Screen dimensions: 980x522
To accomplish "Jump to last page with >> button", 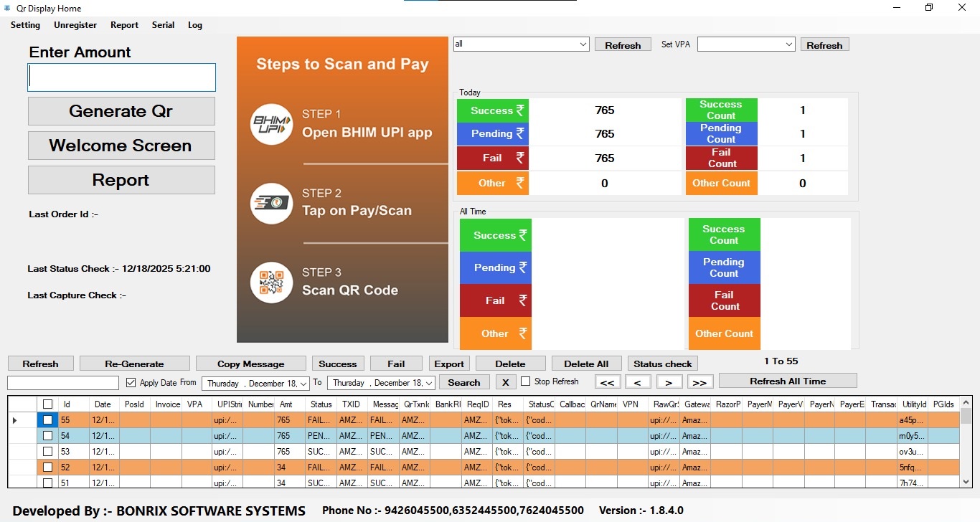I will [x=700, y=382].
